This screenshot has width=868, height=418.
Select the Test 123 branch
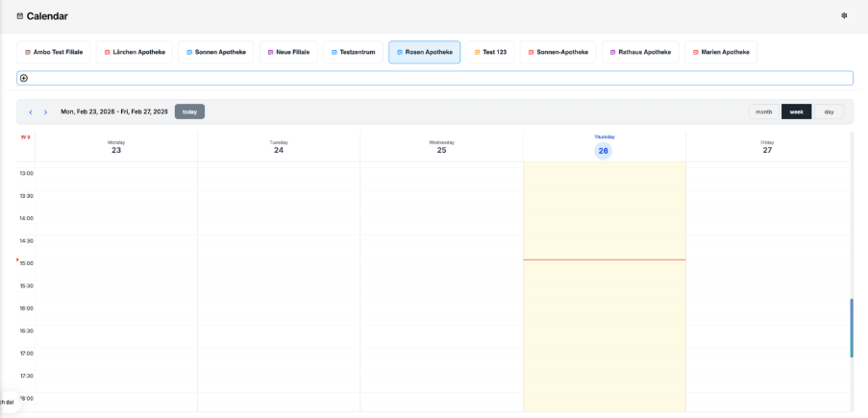(490, 52)
